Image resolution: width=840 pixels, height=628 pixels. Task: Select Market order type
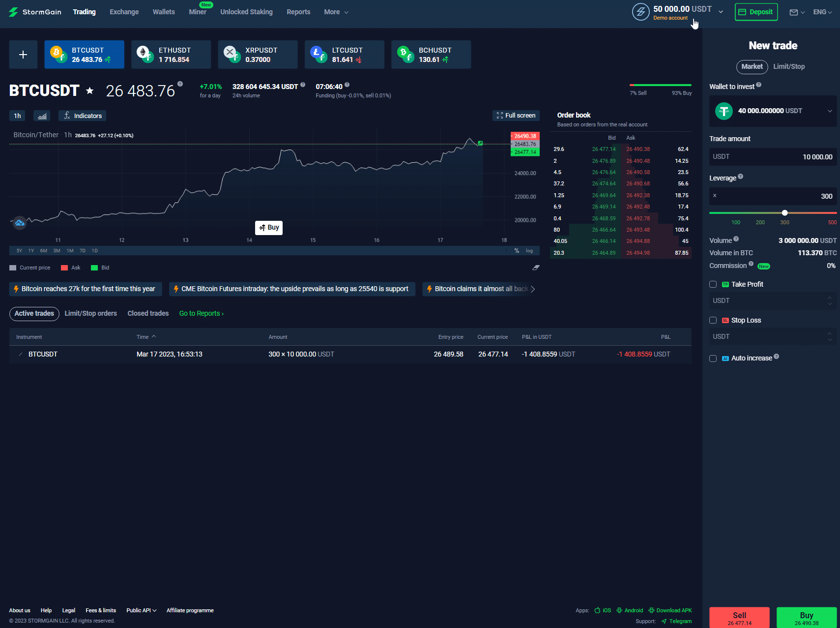tap(752, 67)
